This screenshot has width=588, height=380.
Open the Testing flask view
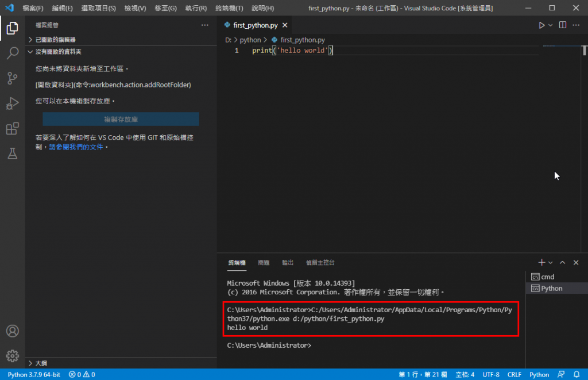click(x=13, y=153)
